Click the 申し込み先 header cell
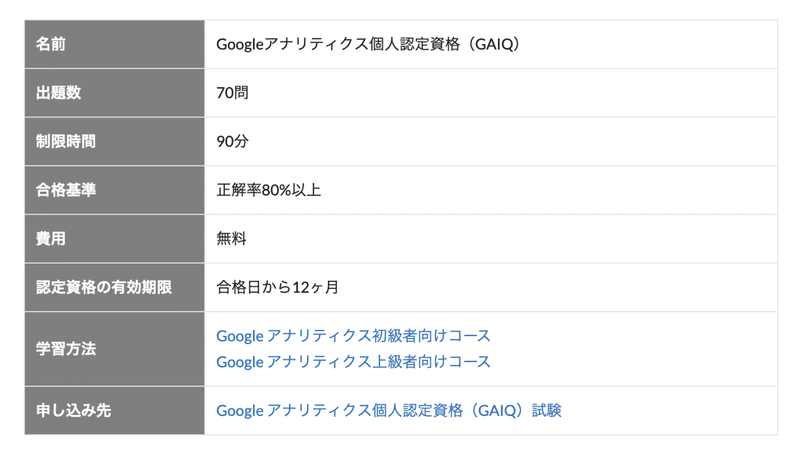This screenshot has width=800, height=459. click(115, 411)
